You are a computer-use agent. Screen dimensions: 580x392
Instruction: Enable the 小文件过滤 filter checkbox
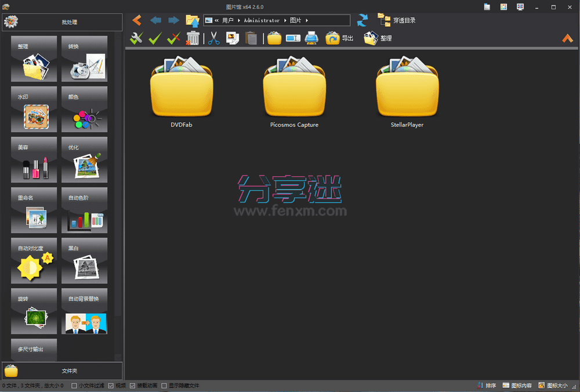click(74, 385)
